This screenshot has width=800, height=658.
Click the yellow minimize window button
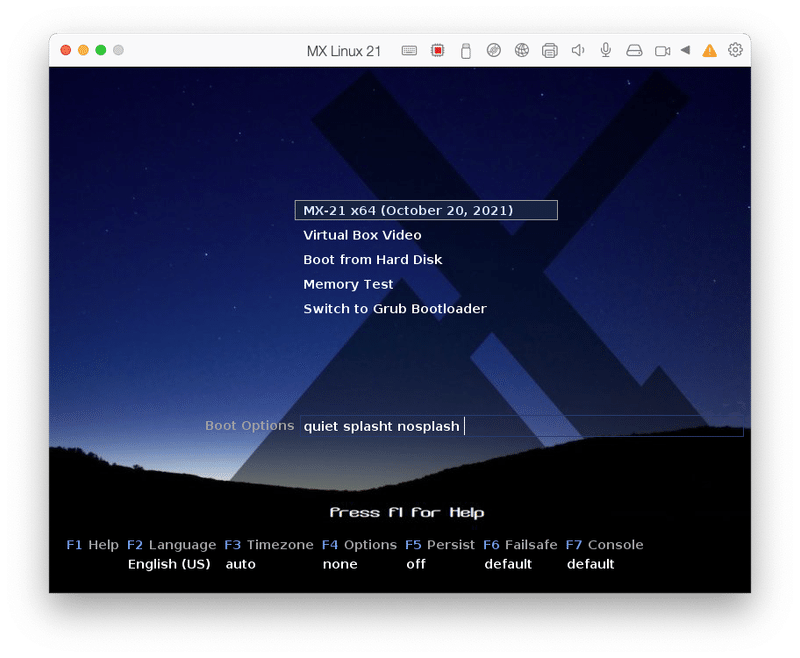[x=83, y=50]
